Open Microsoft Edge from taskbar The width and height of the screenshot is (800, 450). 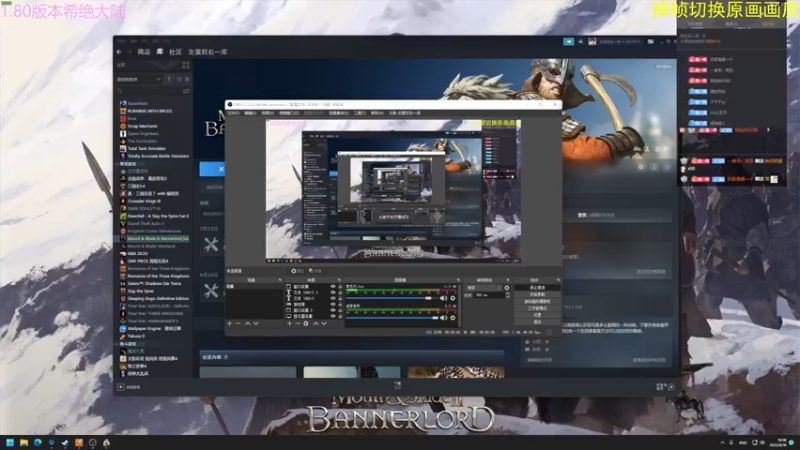tap(37, 442)
